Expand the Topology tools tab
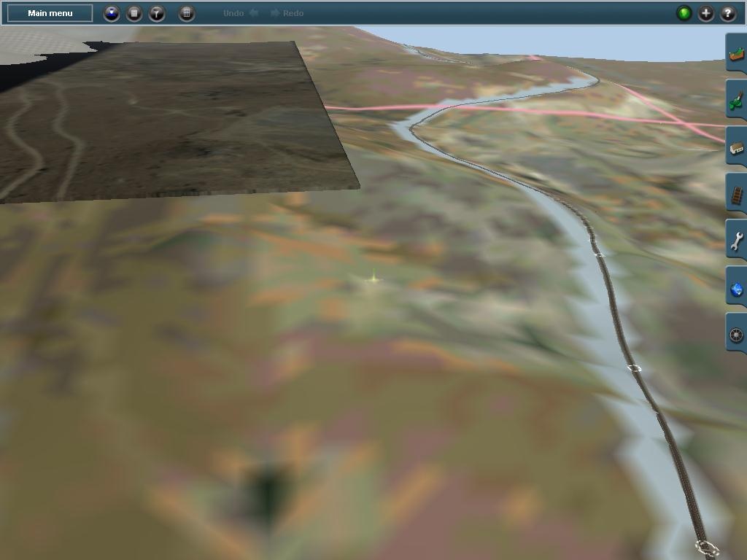Image resolution: width=747 pixels, height=560 pixels. (737, 54)
